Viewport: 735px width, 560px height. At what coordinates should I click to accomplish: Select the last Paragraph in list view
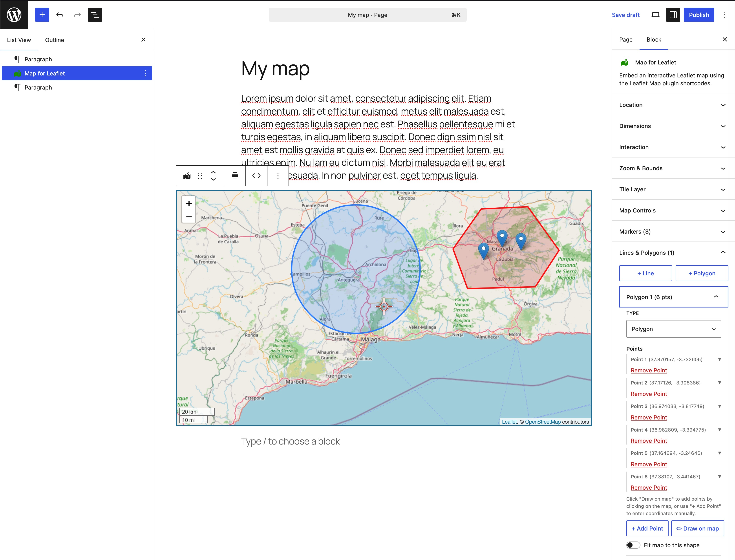tap(77, 87)
